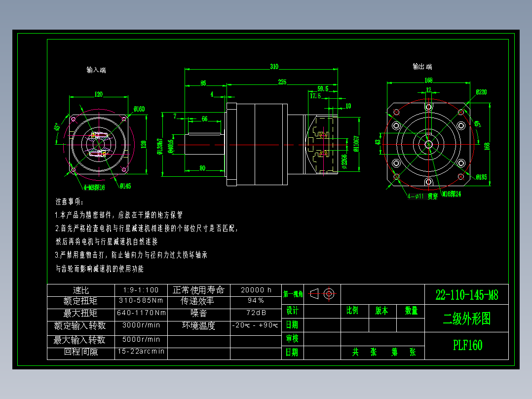Select the first-angle projection symbol
The width and height of the screenshot is (532, 399).
(x=314, y=294)
